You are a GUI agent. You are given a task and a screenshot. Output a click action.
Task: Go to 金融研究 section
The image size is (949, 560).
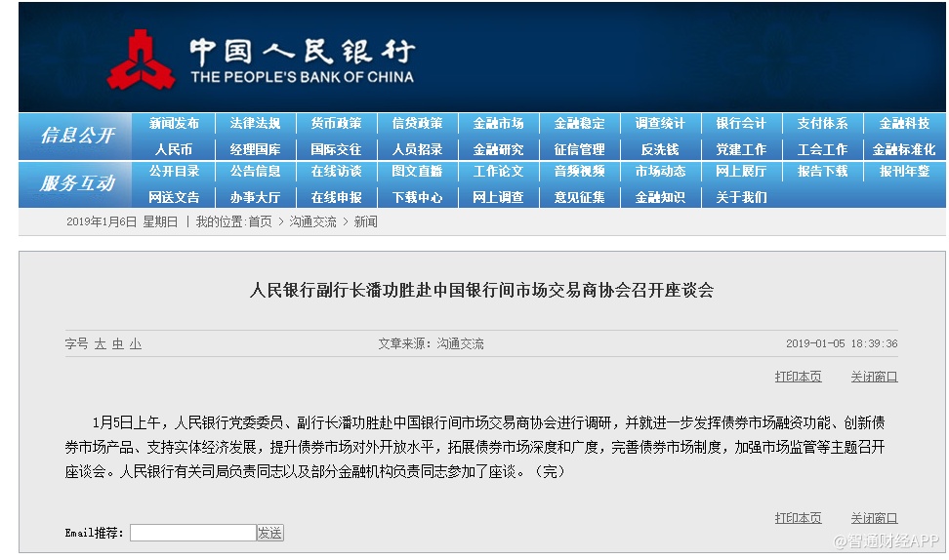coord(498,149)
